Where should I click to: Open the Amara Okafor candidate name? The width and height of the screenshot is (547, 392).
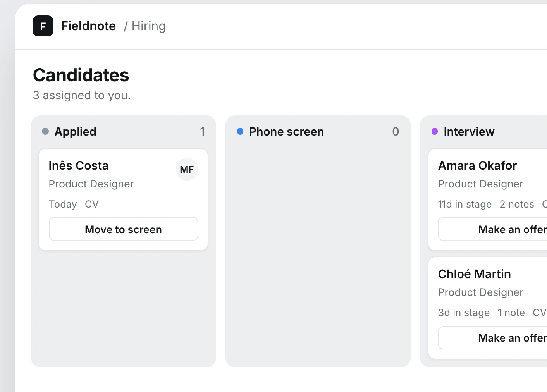(x=478, y=165)
